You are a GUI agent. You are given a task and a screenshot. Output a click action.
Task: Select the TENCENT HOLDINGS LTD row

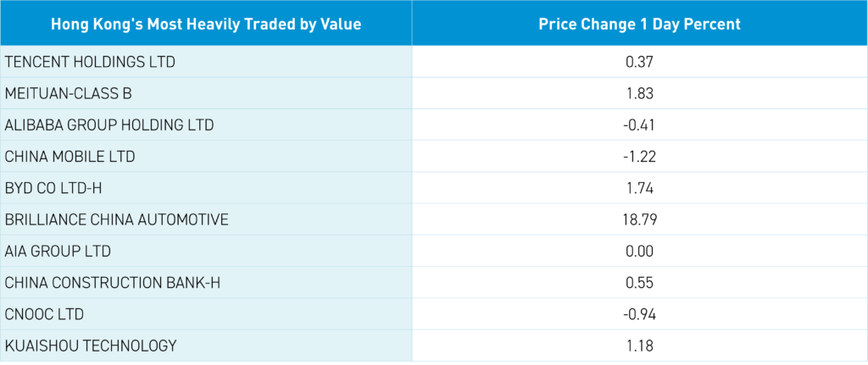click(x=90, y=62)
